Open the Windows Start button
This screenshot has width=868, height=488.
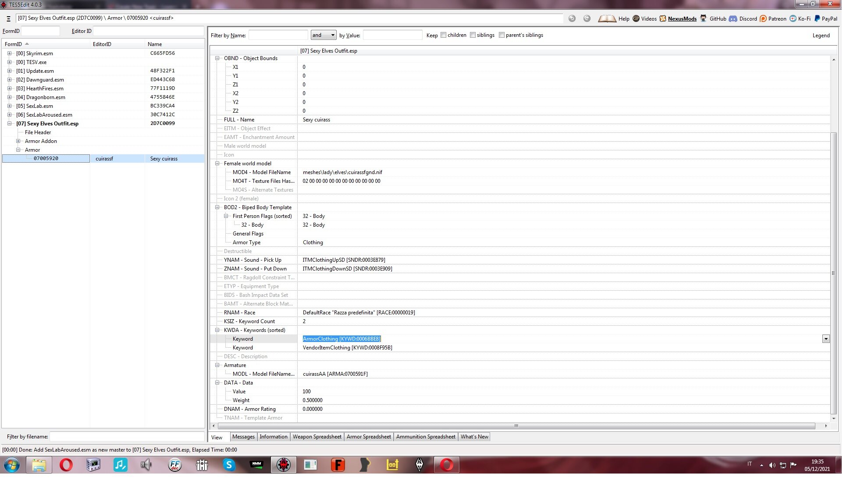click(x=12, y=465)
